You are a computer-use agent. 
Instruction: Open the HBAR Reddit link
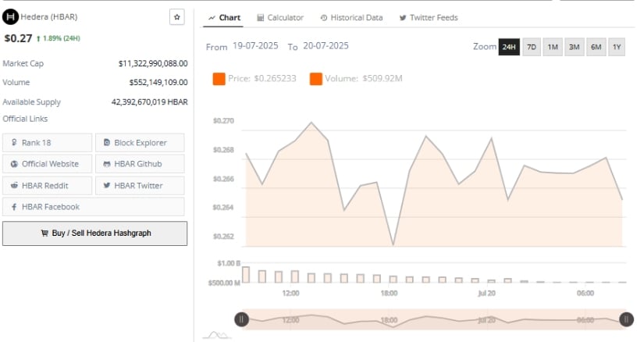pos(48,185)
